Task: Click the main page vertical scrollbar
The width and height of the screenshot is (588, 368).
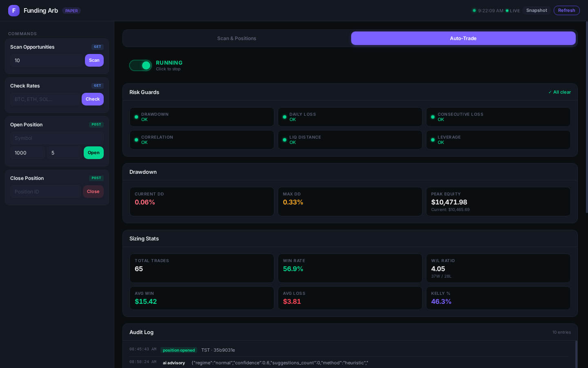Action: tap(587, 117)
